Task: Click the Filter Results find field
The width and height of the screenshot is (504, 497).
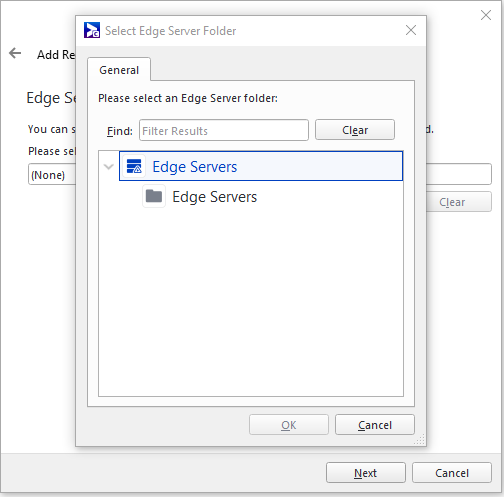Action: pyautogui.click(x=224, y=130)
